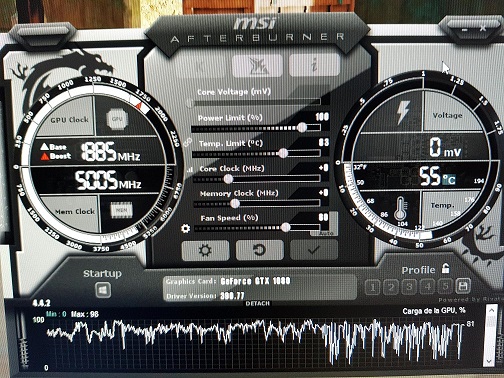
Task: Open the information 'i' panel
Action: pyautogui.click(x=314, y=65)
